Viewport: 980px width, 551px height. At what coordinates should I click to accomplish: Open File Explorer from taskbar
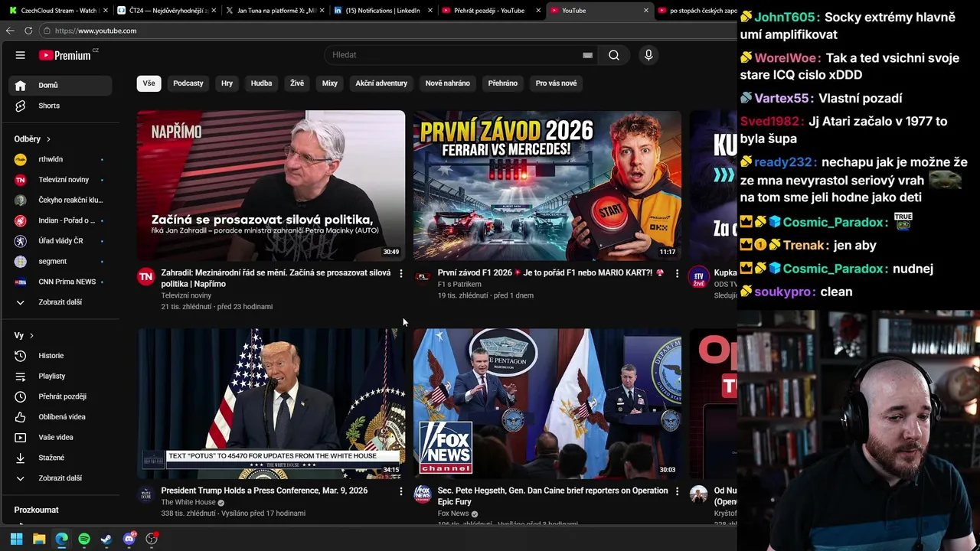pyautogui.click(x=39, y=539)
